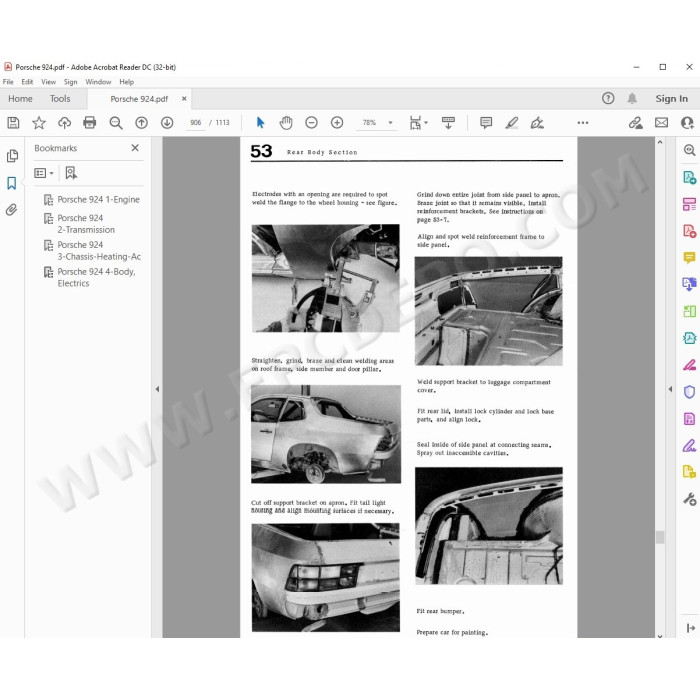
Task: Open the Export PDF tool
Action: (x=689, y=177)
